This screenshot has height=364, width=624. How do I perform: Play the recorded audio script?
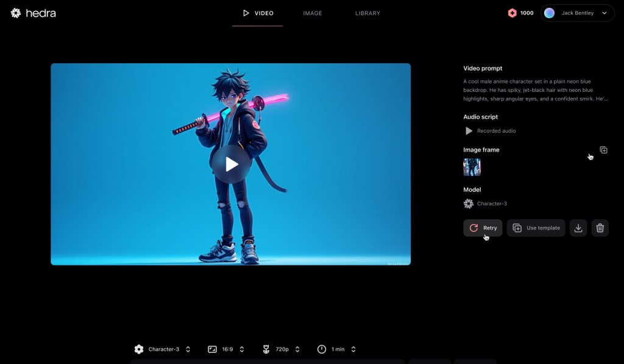[x=469, y=131]
